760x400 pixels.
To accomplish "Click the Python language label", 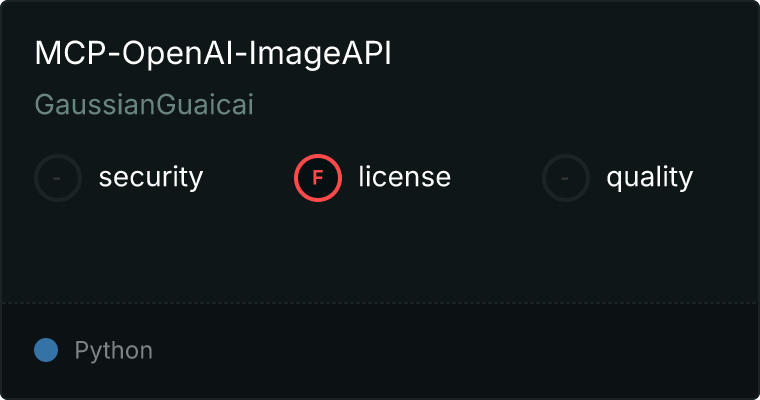I will pyautogui.click(x=113, y=351).
